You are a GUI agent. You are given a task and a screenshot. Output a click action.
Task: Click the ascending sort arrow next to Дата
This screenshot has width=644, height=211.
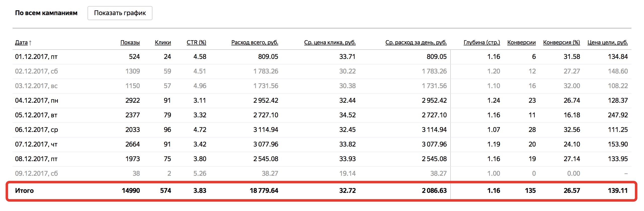(30, 43)
